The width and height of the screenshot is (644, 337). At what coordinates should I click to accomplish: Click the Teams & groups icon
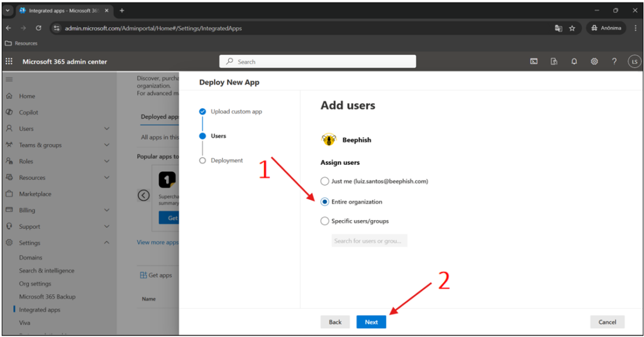pyautogui.click(x=9, y=145)
